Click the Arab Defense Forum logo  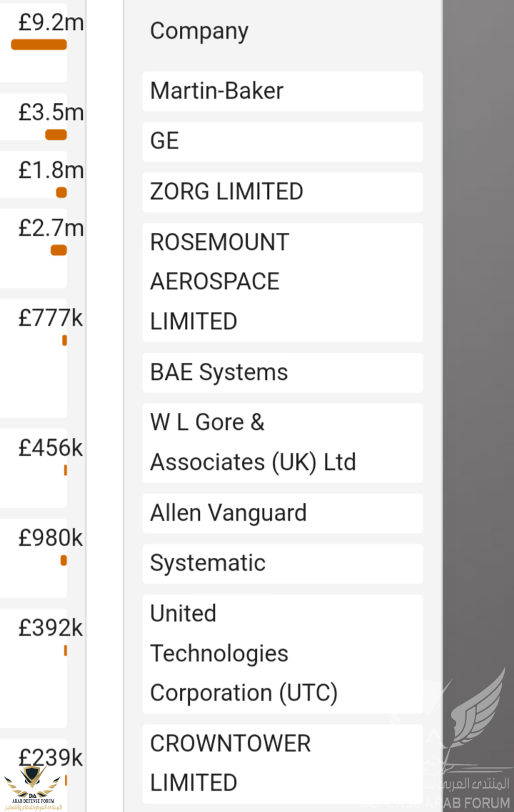(33, 788)
